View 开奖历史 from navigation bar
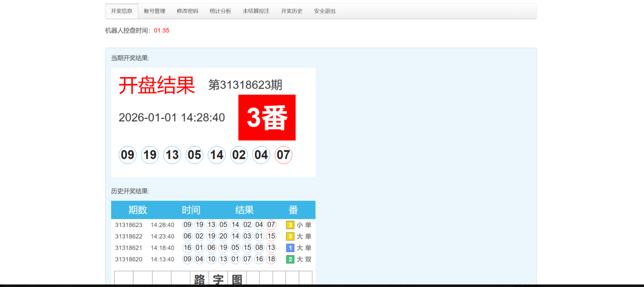 pos(292,11)
